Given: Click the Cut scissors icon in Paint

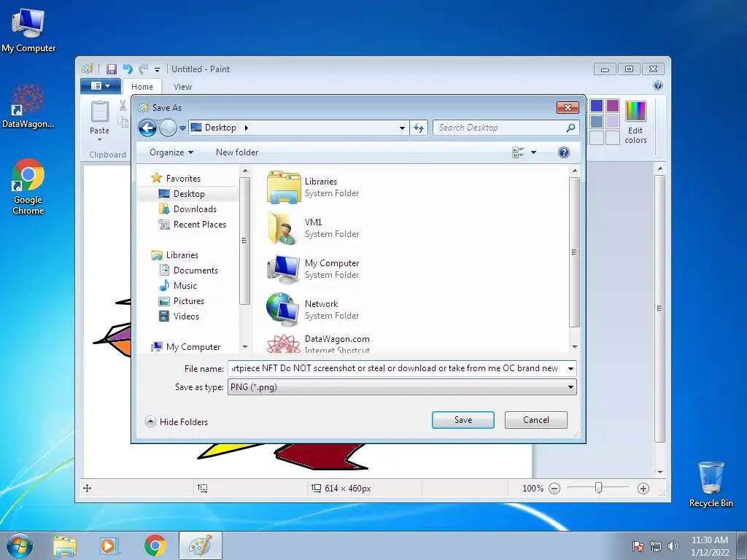Looking at the screenshot, I should tap(123, 105).
